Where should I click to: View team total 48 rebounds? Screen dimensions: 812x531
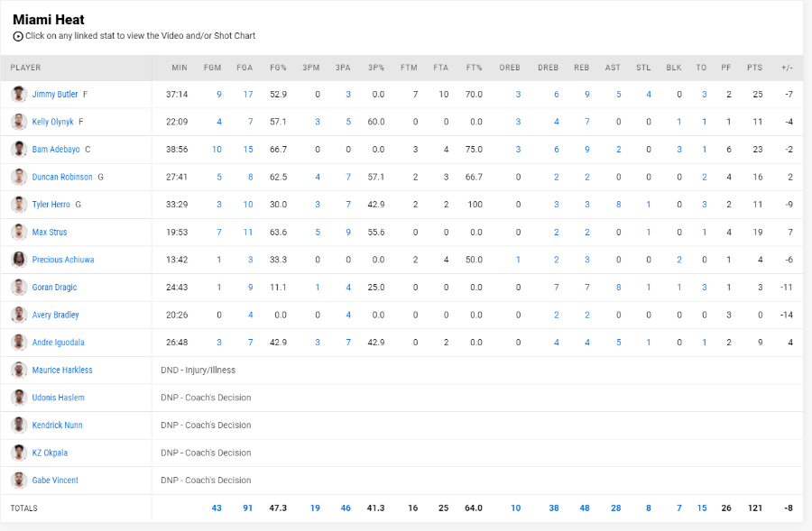click(585, 508)
